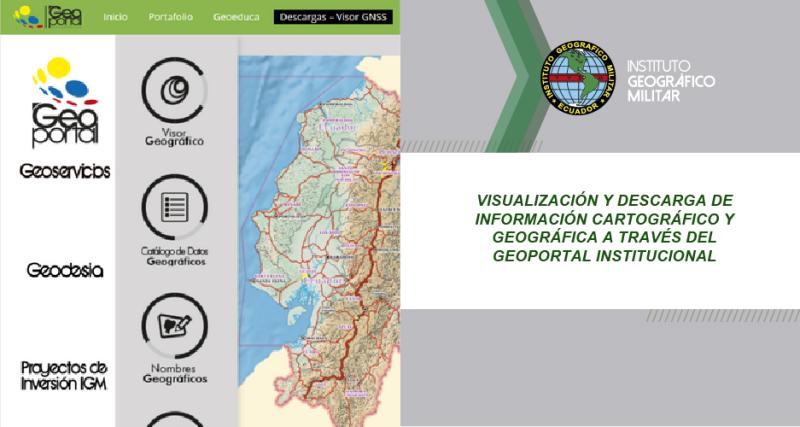800x427 pixels.
Task: Navigate to the Geodesia link
Action: tap(65, 270)
